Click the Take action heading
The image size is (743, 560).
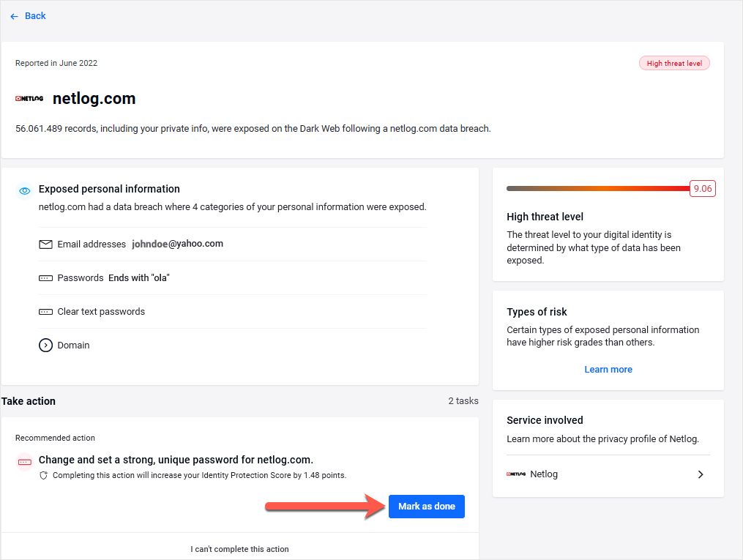[x=29, y=401]
